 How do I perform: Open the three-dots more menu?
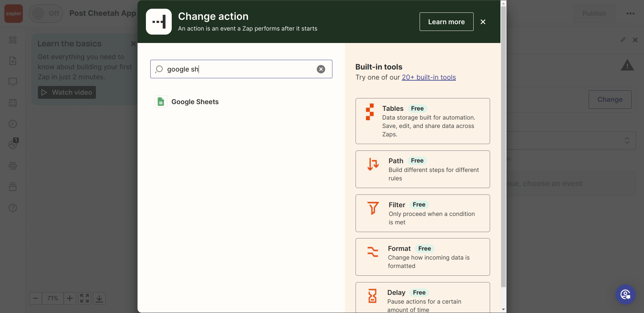[631, 13]
